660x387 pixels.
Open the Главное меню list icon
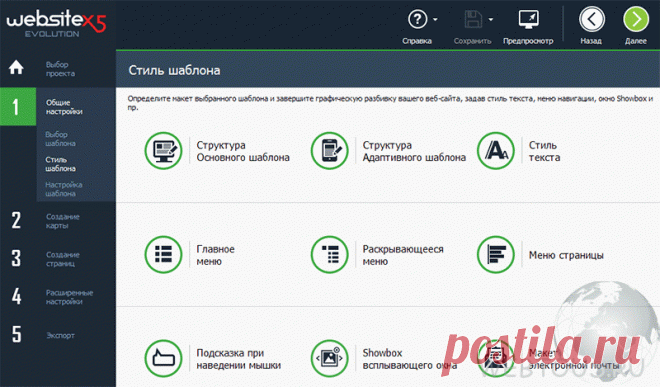tap(163, 254)
